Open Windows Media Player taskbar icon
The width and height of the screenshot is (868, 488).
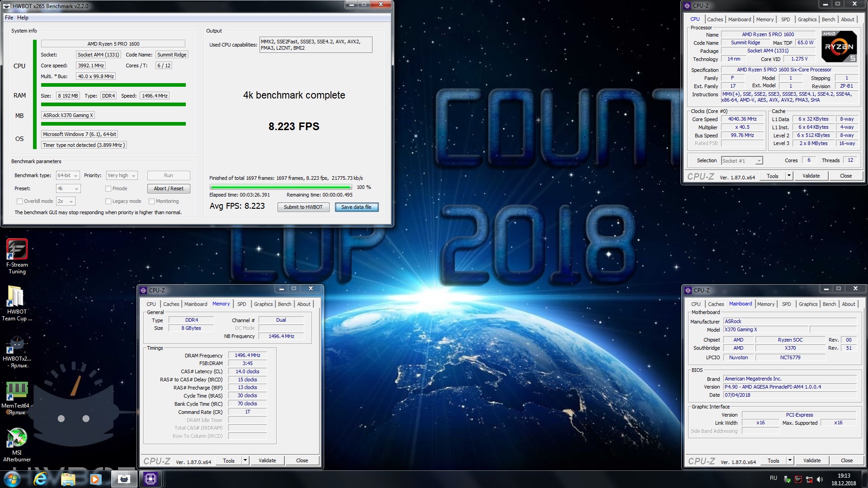[x=95, y=479]
